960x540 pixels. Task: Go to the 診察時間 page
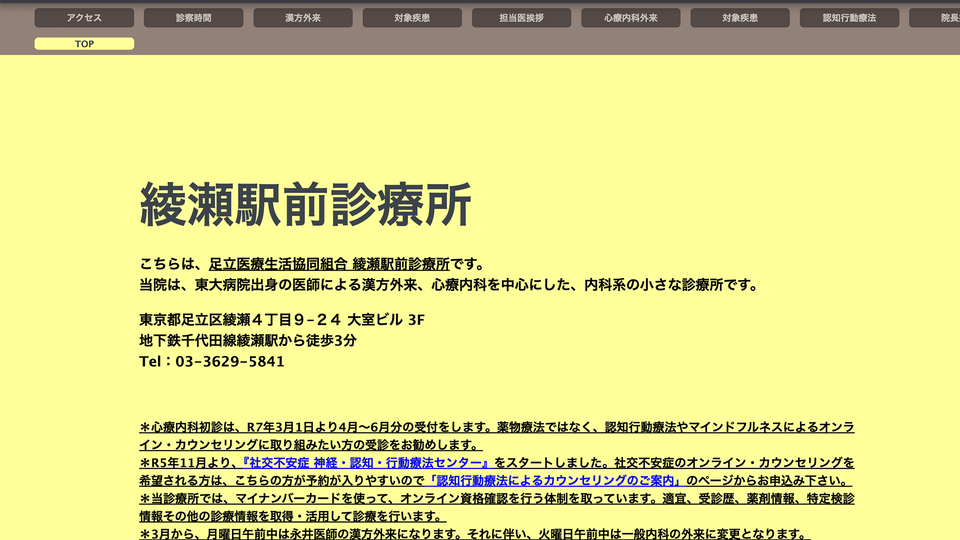coord(193,18)
